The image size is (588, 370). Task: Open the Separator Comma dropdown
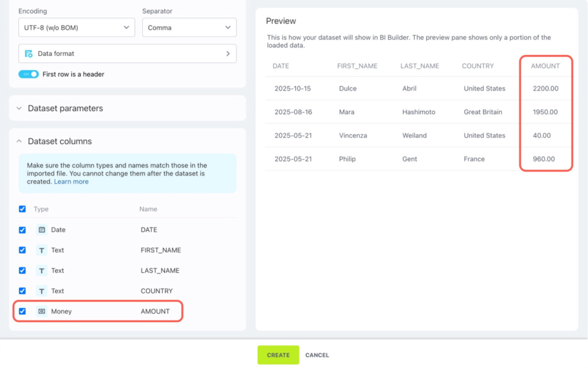(x=189, y=28)
